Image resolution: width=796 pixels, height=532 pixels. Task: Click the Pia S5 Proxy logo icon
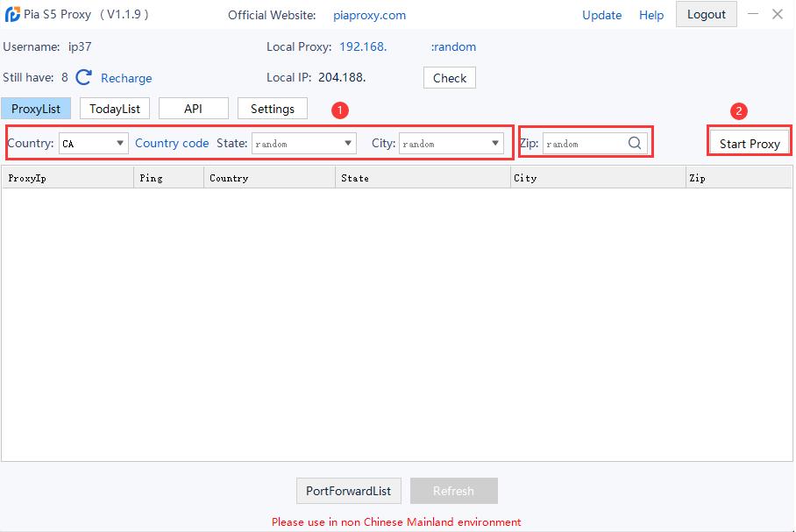click(x=12, y=14)
